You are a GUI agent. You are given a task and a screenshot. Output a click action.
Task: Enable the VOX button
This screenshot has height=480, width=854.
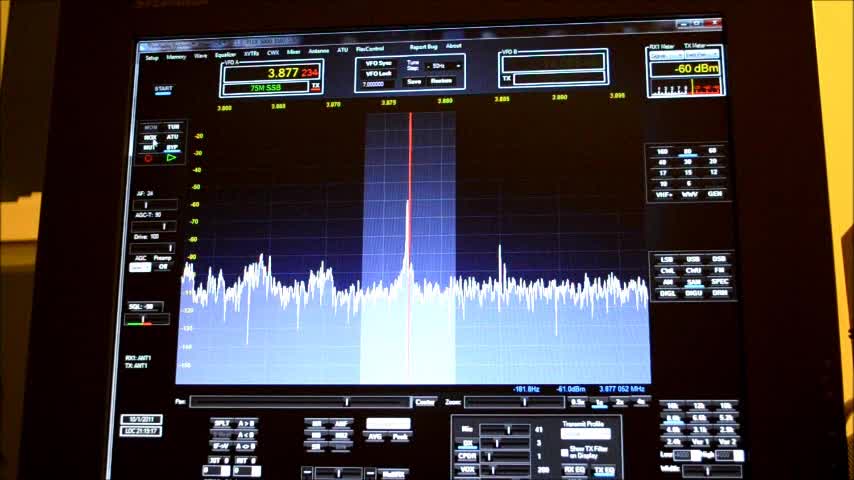coord(467,469)
